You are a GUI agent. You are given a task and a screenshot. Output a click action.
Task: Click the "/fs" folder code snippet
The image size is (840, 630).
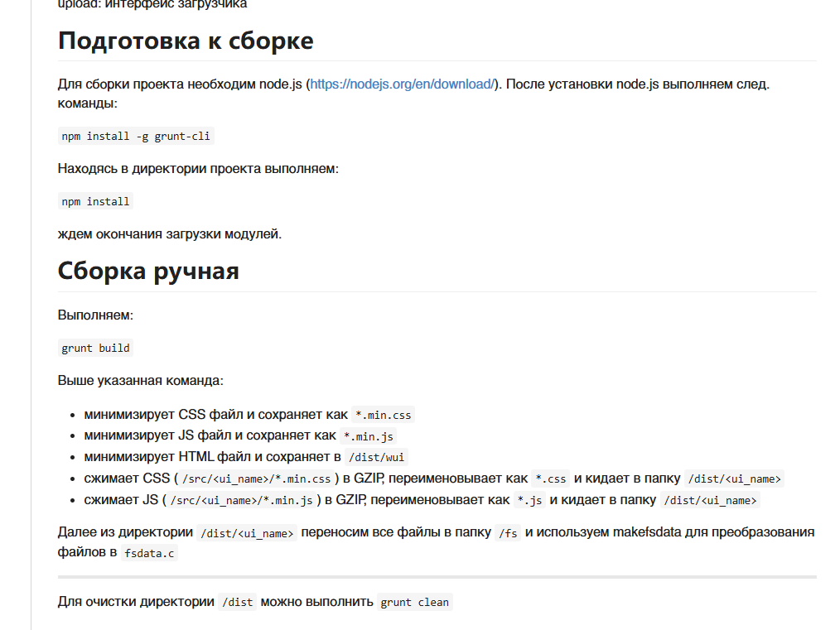point(507,533)
